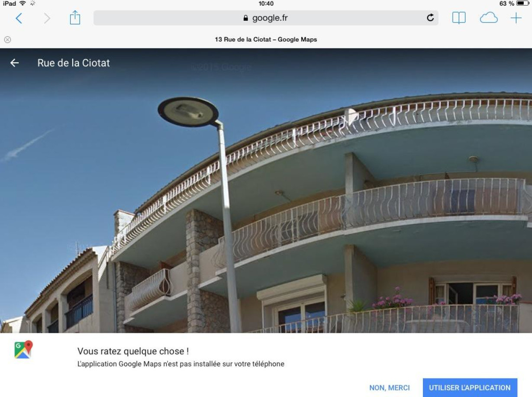
Task: Click the Rue de la Ciotat title
Action: pos(74,63)
